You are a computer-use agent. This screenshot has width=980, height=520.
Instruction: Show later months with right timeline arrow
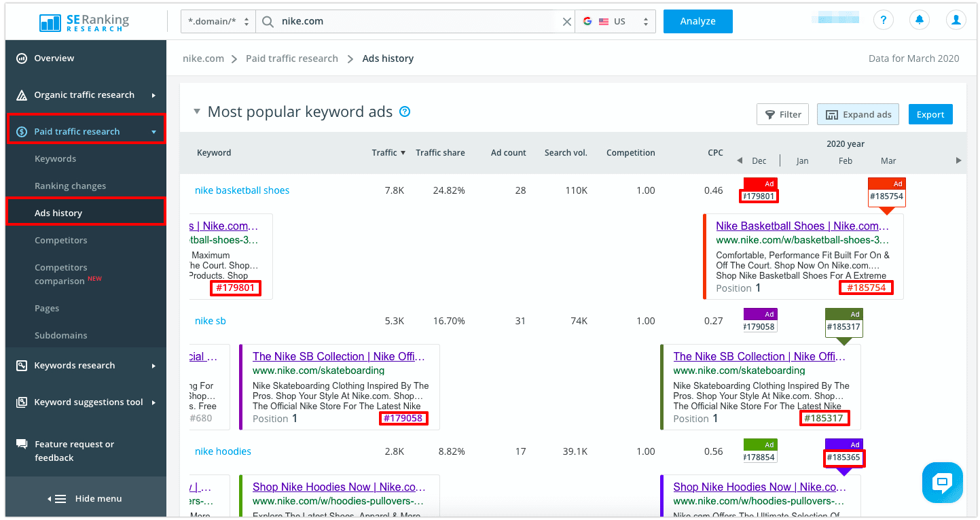pyautogui.click(x=958, y=161)
